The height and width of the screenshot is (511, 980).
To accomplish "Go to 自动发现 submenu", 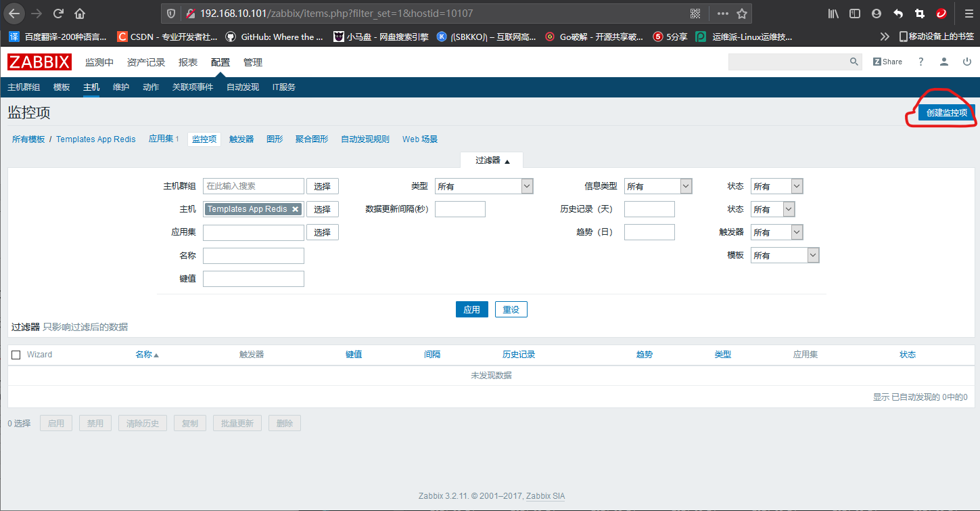I will (243, 87).
